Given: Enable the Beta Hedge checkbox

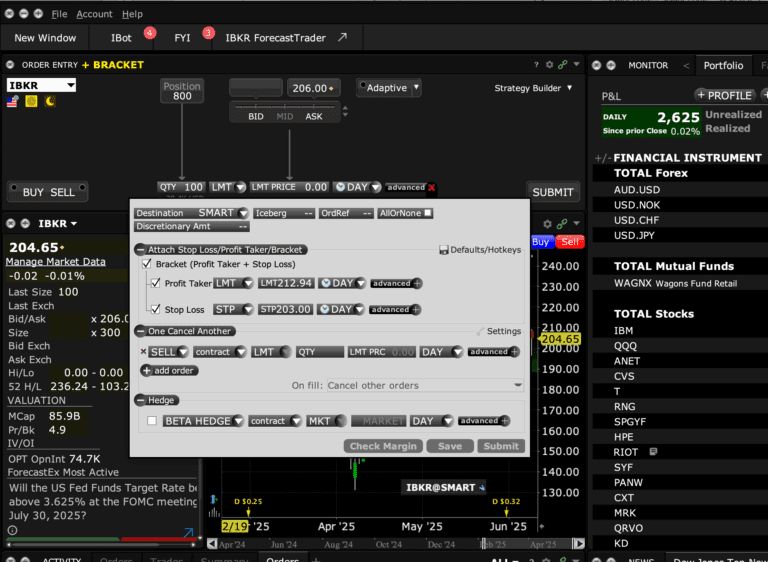Looking at the screenshot, I should click(x=152, y=421).
